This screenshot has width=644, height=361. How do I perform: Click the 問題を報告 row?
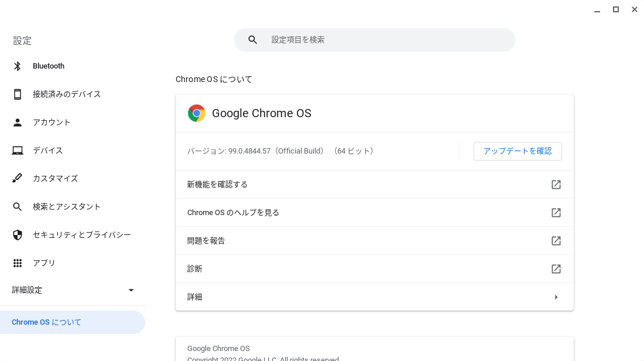pos(375,241)
